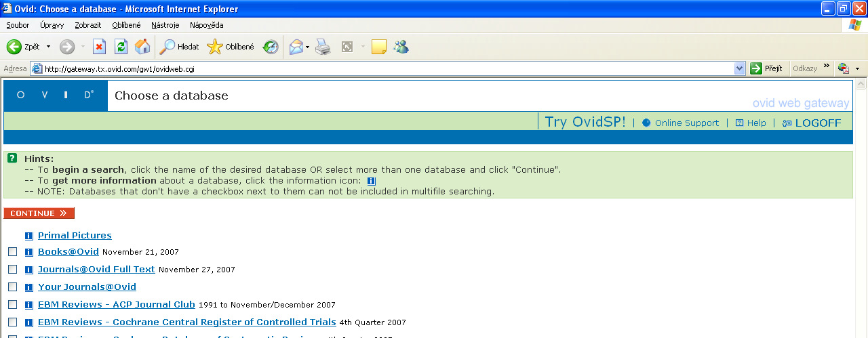This screenshot has height=338, width=868.
Task: Open Journals@Ovid Full Text link
Action: 96,270
